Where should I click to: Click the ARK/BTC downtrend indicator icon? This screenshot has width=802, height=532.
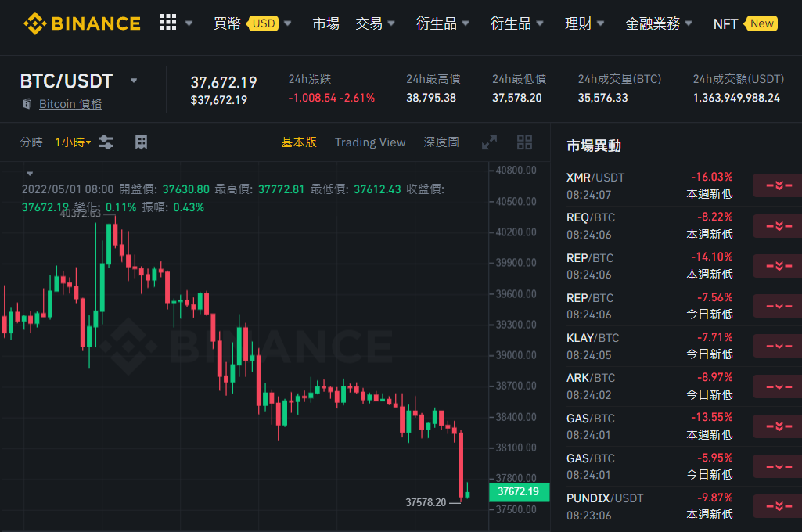[x=778, y=386]
